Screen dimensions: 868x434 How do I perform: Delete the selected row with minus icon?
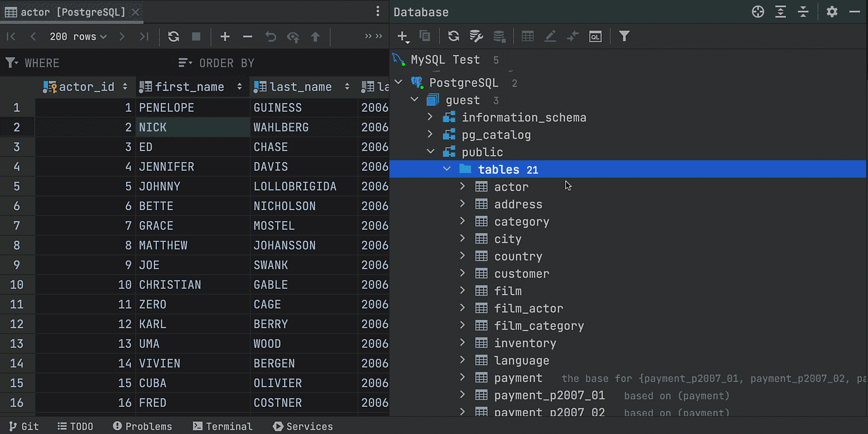[248, 36]
